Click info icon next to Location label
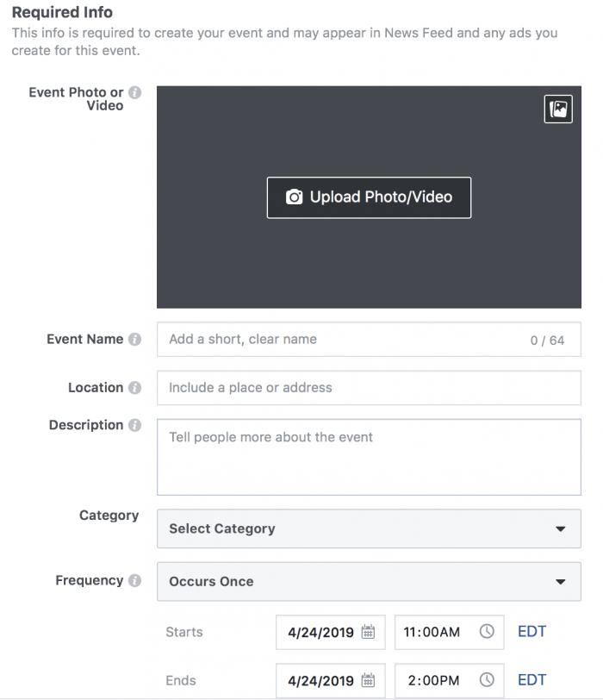The width and height of the screenshot is (603, 700). pos(134,388)
